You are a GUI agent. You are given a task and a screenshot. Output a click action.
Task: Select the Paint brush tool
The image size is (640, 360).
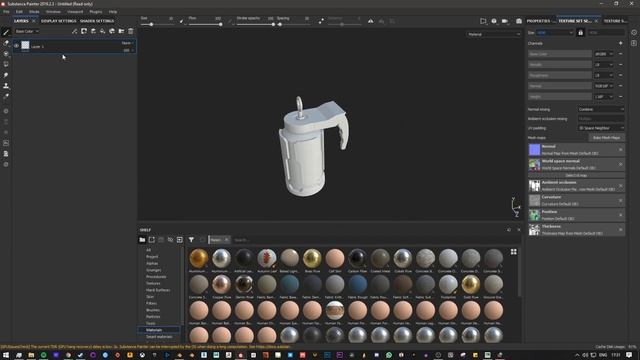[x=6, y=32]
